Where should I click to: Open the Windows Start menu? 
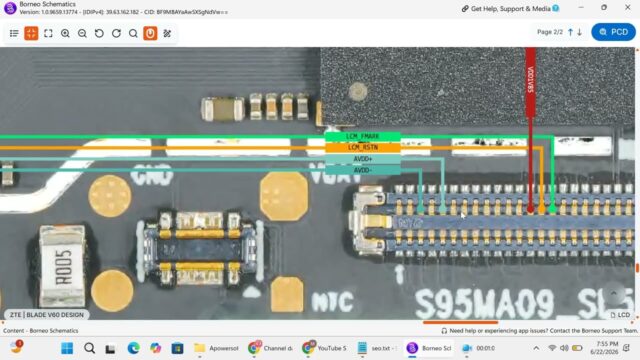pyautogui.click(x=67, y=348)
